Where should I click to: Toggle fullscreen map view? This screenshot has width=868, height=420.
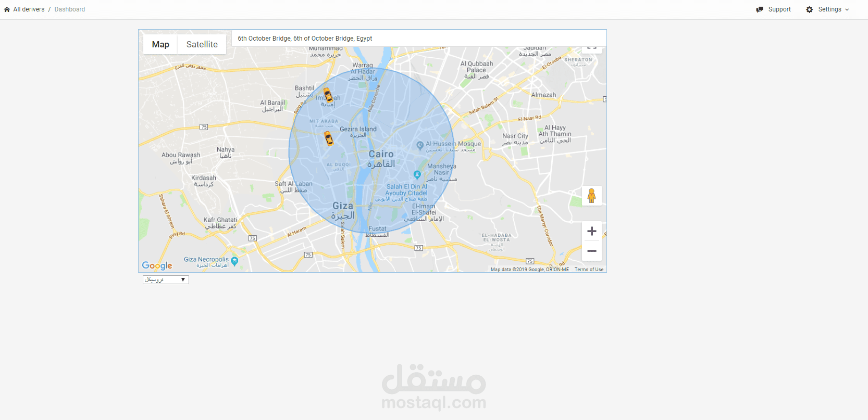(x=592, y=48)
